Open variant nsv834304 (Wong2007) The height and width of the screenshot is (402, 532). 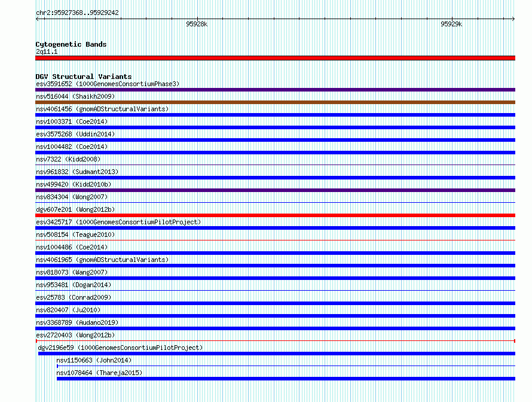pos(72,197)
